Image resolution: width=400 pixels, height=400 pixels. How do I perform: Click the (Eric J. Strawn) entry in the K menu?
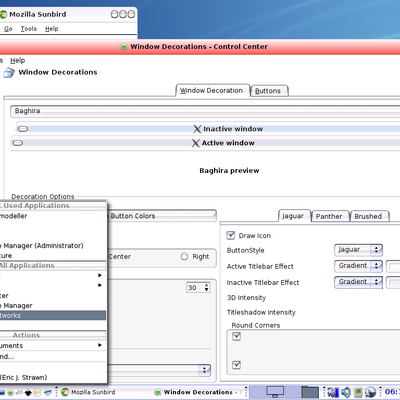[x=53, y=377]
